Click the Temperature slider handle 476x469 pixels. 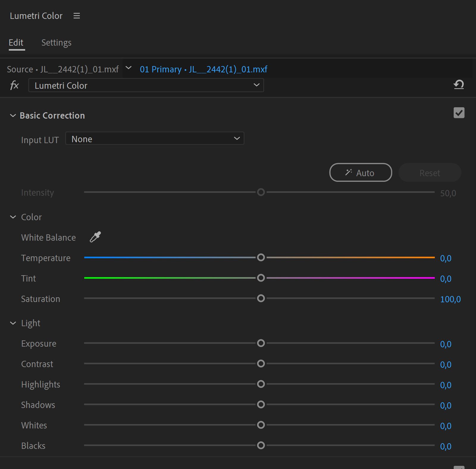(x=261, y=258)
